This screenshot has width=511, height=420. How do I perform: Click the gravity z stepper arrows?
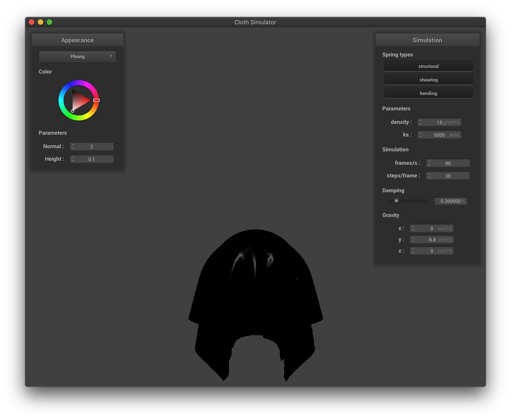pyautogui.click(x=413, y=251)
